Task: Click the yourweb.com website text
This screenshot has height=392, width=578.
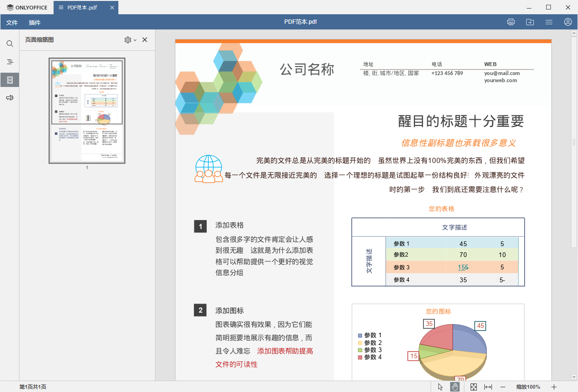Action: (501, 80)
